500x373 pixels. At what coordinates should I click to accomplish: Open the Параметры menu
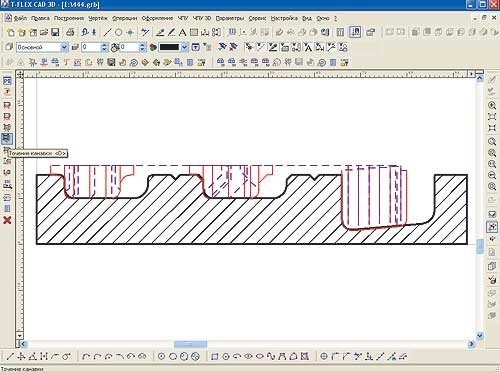230,18
